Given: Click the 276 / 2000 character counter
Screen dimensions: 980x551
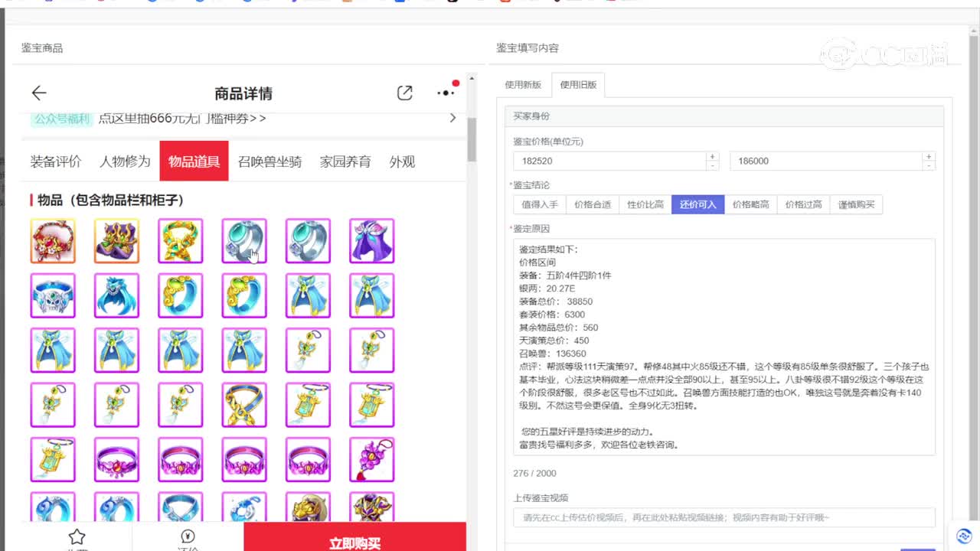Looking at the screenshot, I should point(535,474).
